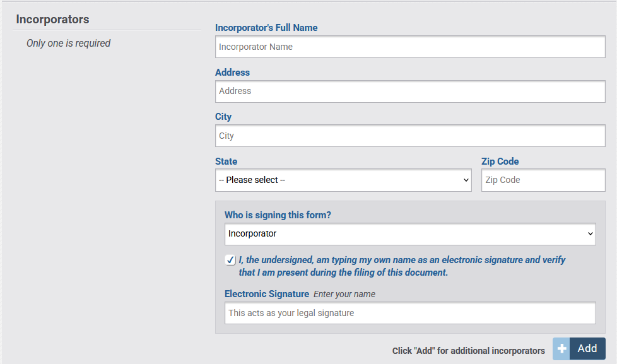Image resolution: width=617 pixels, height=364 pixels.
Task: Click the "Incorporator's Full Name" label
Action: click(x=266, y=28)
